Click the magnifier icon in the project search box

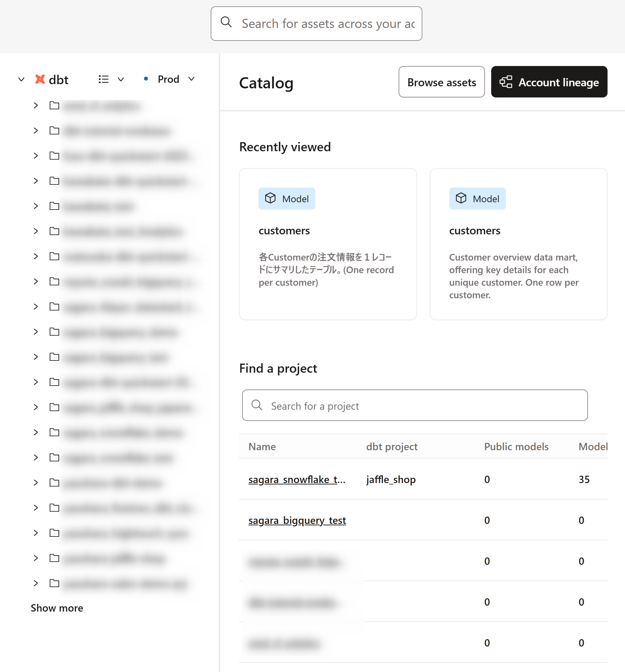point(257,405)
